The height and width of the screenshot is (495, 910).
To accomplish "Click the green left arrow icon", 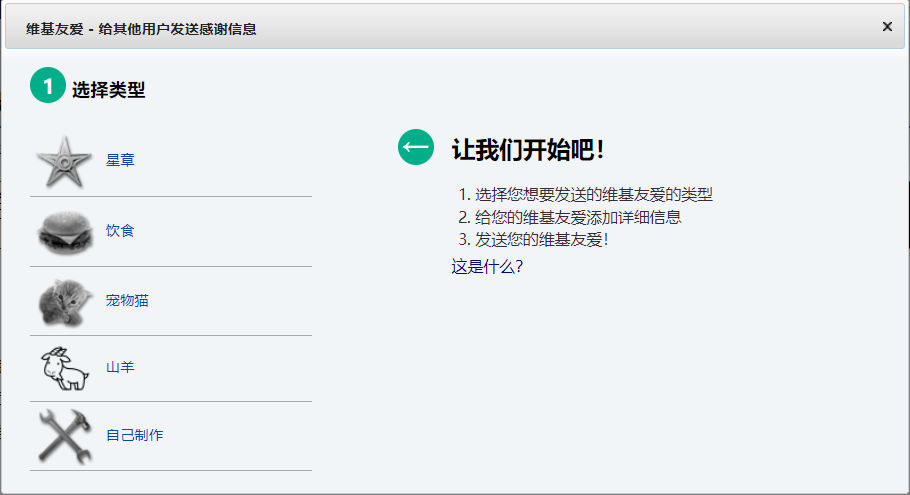I will click(x=416, y=147).
